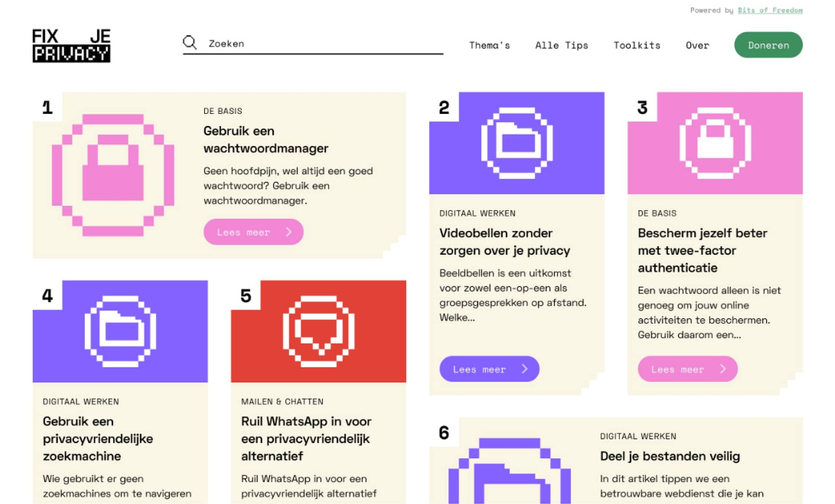Click the De Basis label on card 3
The image size is (835, 504).
(657, 213)
